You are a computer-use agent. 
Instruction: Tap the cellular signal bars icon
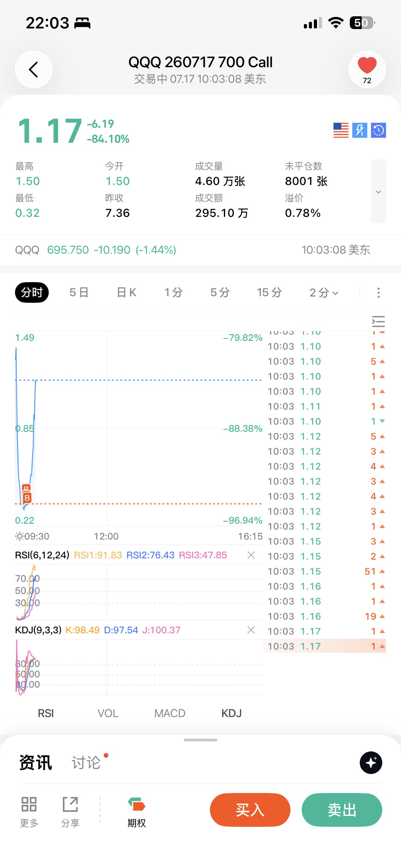tap(313, 23)
